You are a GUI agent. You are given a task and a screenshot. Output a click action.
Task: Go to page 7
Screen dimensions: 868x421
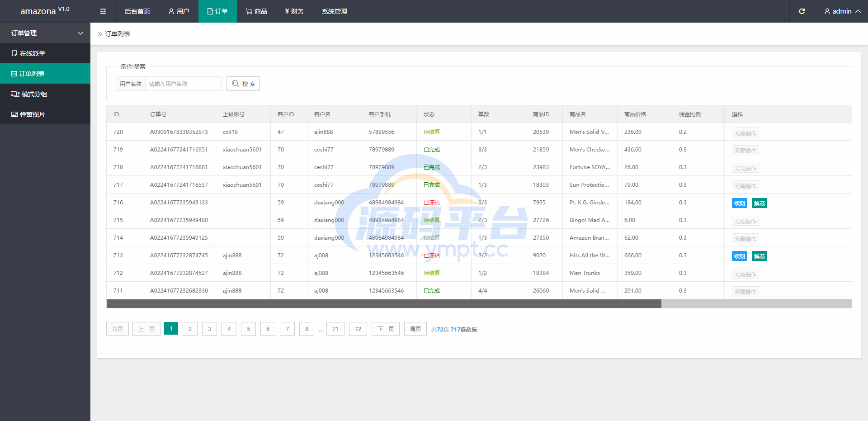click(x=287, y=329)
